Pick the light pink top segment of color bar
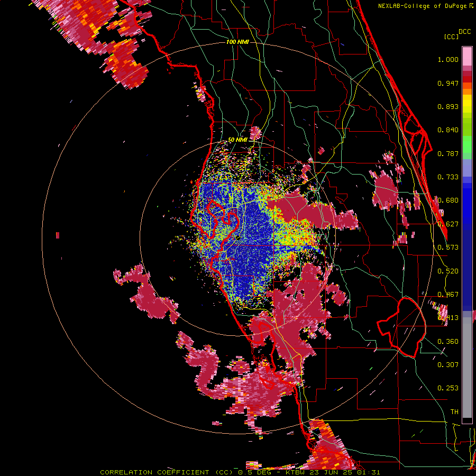This screenshot has width=476, height=476. point(467,56)
